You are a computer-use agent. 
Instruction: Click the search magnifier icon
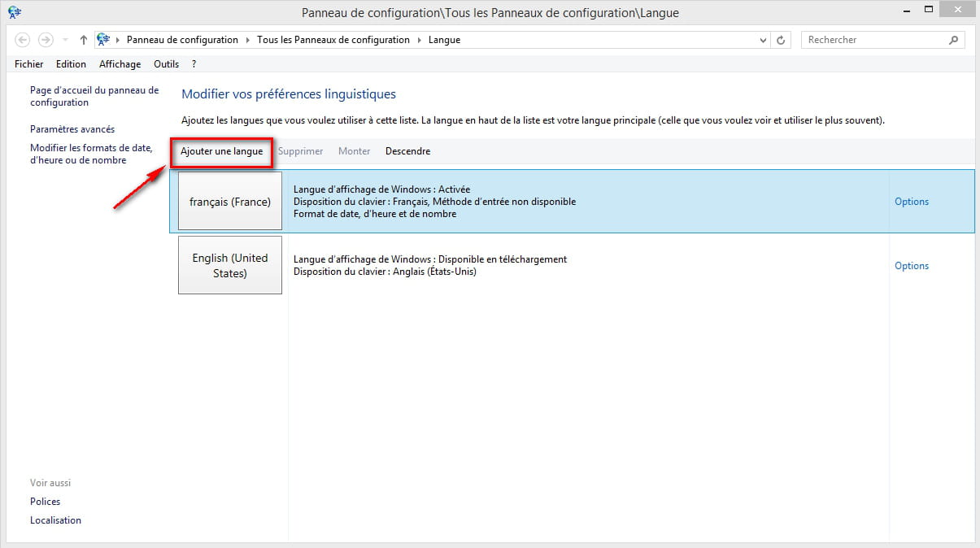click(954, 40)
